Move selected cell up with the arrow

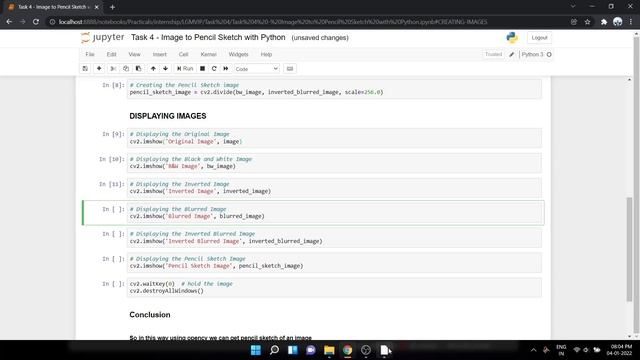tap(153, 69)
